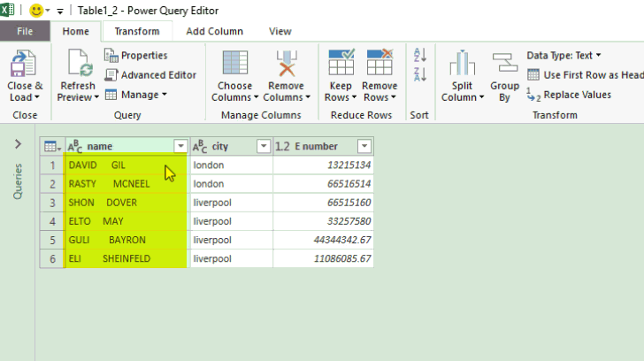Click the Refresh Preview icon
This screenshot has width=644, height=361.
(x=80, y=63)
